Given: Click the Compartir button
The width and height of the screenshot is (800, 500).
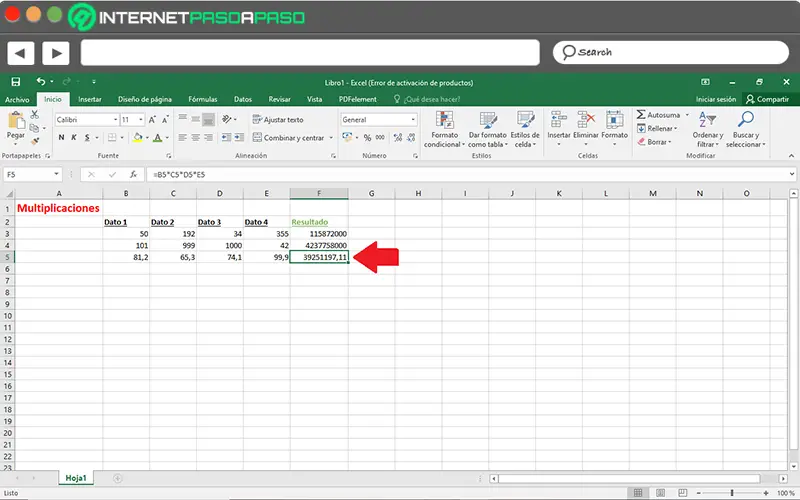Looking at the screenshot, I should click(x=767, y=99).
